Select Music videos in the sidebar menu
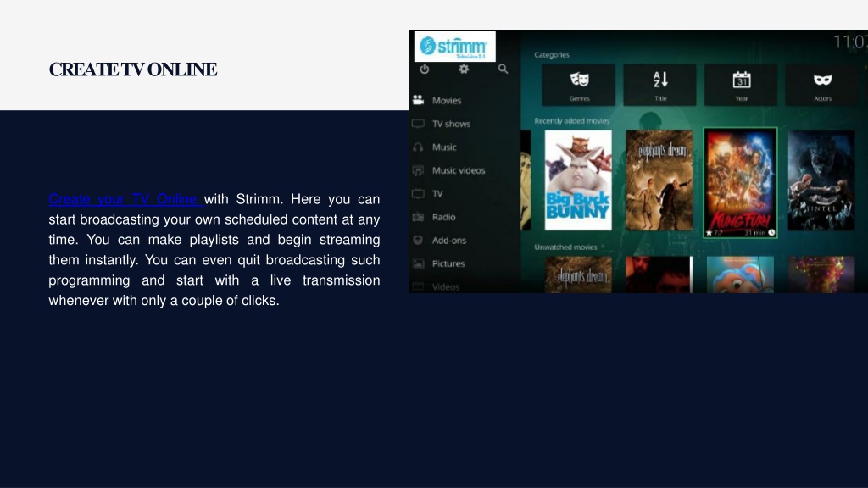The width and height of the screenshot is (868, 488). click(x=459, y=170)
